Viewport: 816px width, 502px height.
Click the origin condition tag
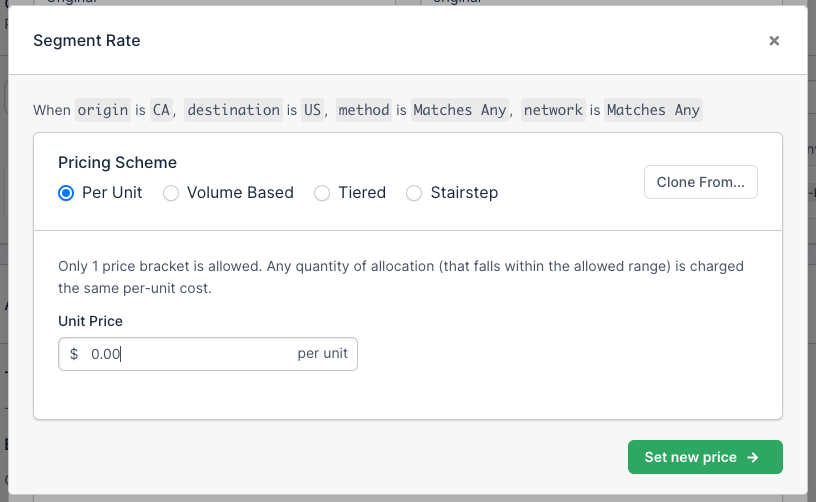[104, 110]
